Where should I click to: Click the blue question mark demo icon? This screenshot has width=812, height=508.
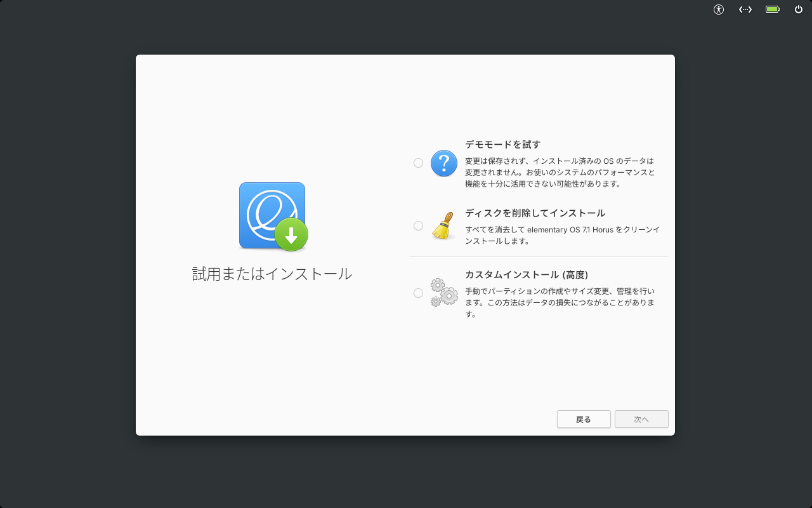[x=444, y=163]
